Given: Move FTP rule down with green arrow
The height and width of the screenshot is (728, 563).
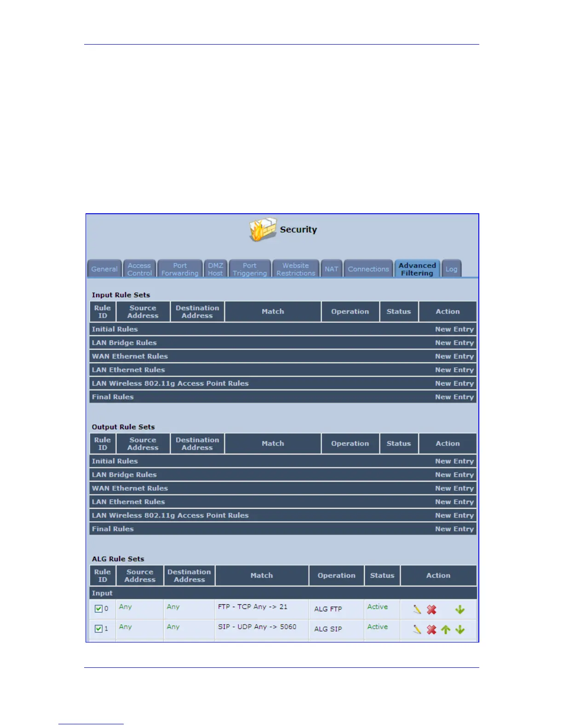Looking at the screenshot, I should (460, 609).
